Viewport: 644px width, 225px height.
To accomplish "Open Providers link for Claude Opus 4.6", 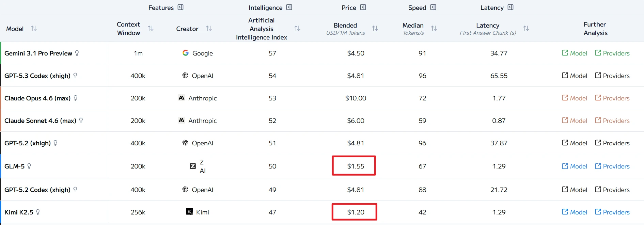I will coord(612,98).
